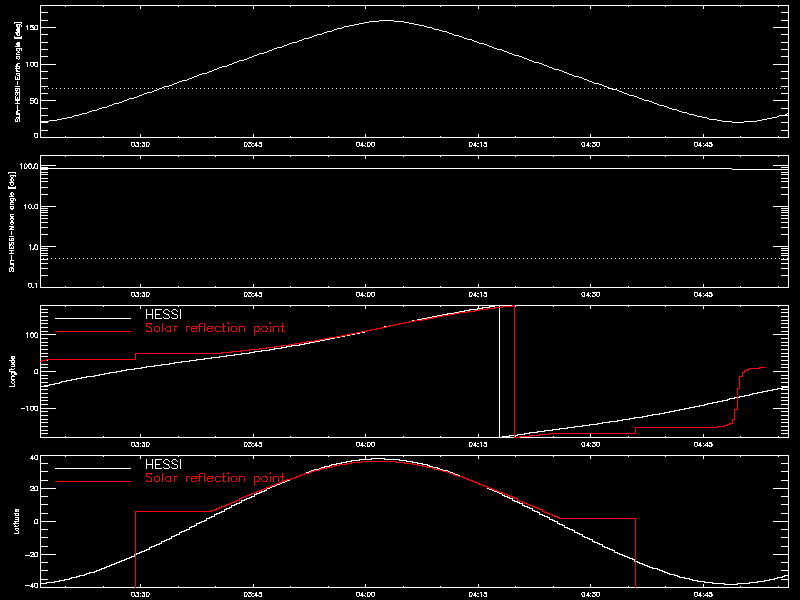The width and height of the screenshot is (800, 600).
Task: Click the red legend line sample in Latitude plot
Action: click(93, 482)
